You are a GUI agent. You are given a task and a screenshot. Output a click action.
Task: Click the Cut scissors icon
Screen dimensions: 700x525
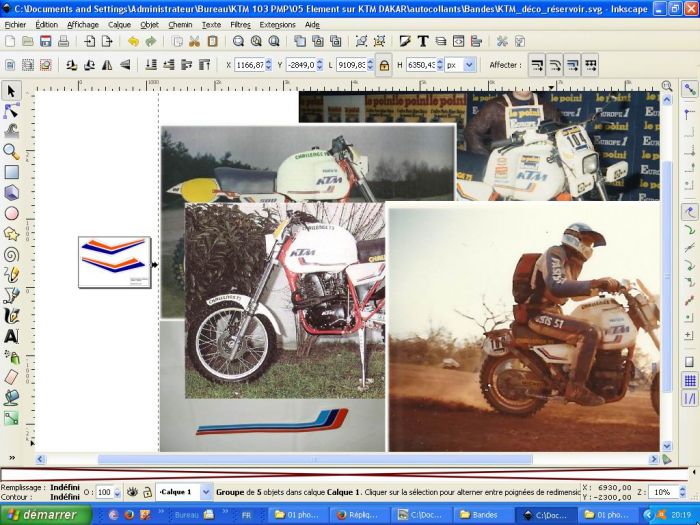194,41
